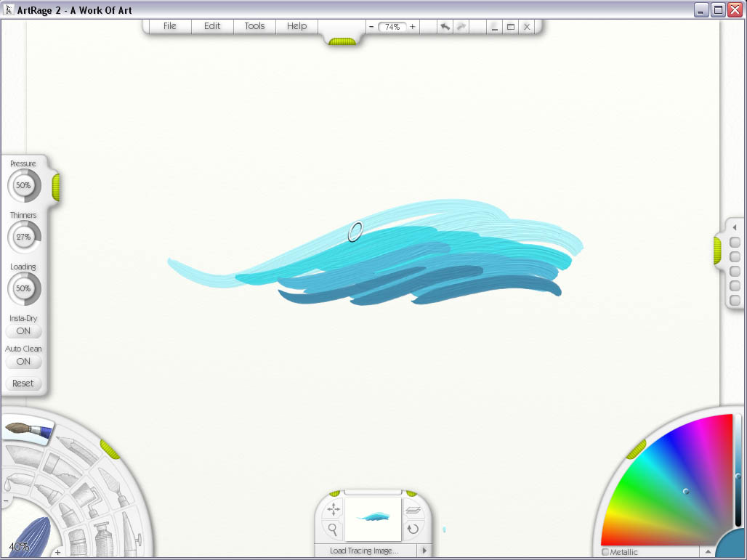Click the Pressure 50% dial
Image resolution: width=747 pixels, height=560 pixels.
click(x=24, y=185)
